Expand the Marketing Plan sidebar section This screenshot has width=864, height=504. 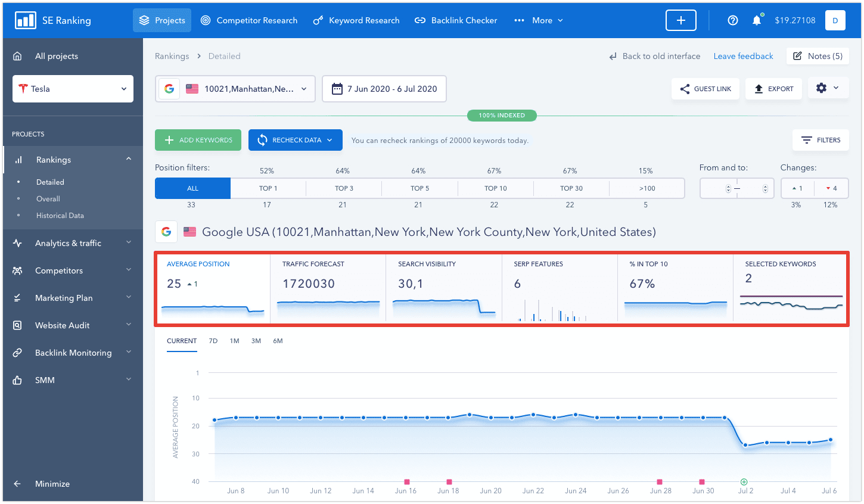[73, 298]
